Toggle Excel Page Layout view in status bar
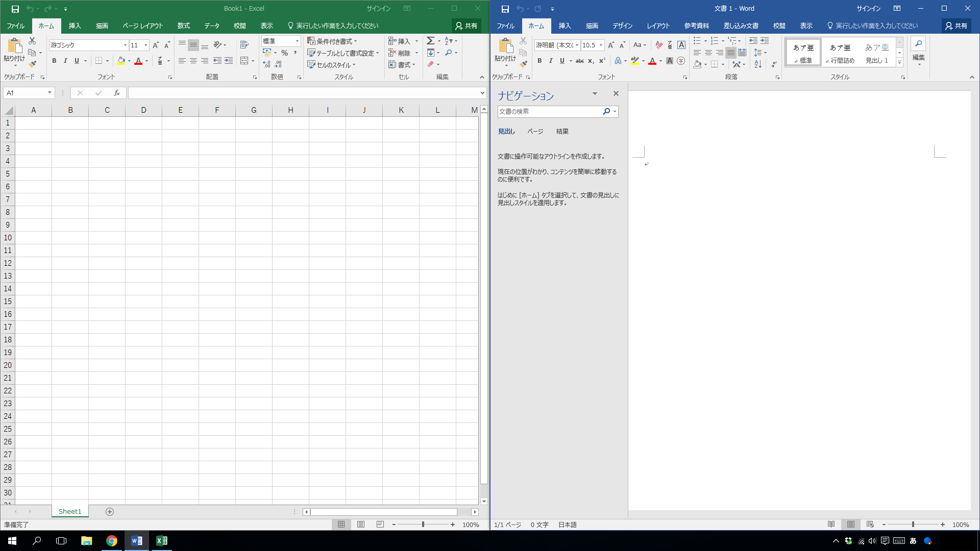Image resolution: width=980 pixels, height=551 pixels. [x=361, y=524]
